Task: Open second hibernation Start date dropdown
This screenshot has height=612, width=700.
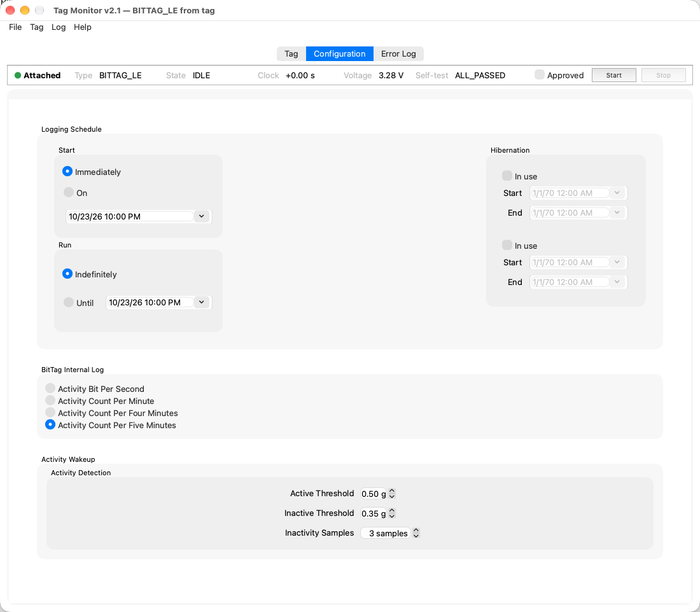Action: [617, 262]
